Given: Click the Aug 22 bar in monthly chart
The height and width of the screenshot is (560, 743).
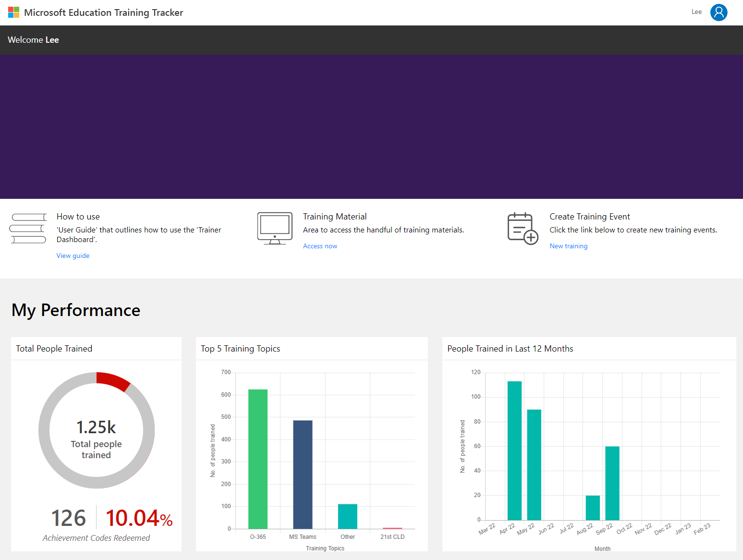Looking at the screenshot, I should (593, 508).
